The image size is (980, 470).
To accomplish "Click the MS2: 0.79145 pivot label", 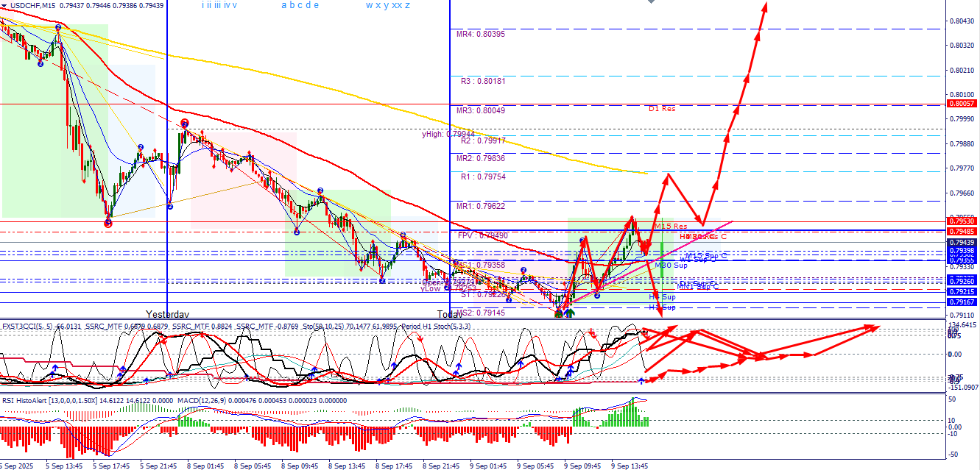I will pyautogui.click(x=480, y=312).
